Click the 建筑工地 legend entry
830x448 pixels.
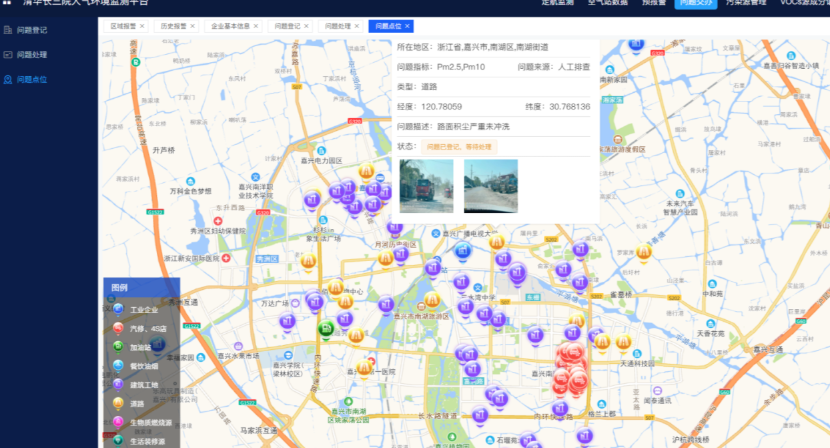coord(144,385)
